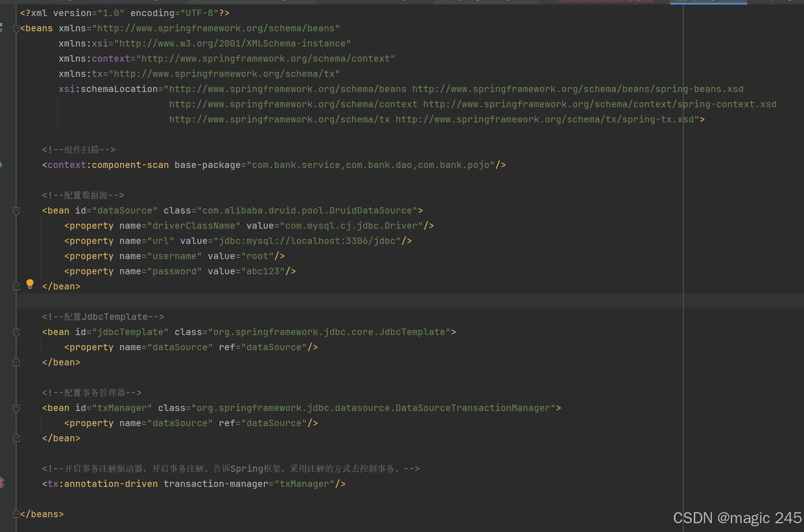This screenshot has width=804, height=532.
Task: Collapse the jdbcTemplate bean fold marker
Action: point(16,332)
